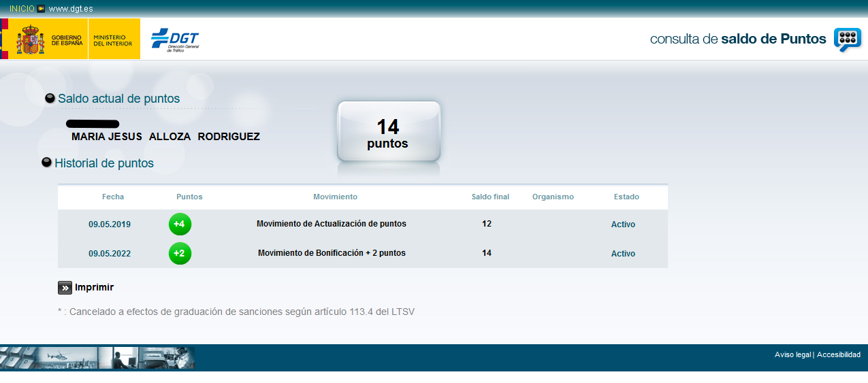Click the green +2 points badge
868x383 pixels.
(180, 254)
